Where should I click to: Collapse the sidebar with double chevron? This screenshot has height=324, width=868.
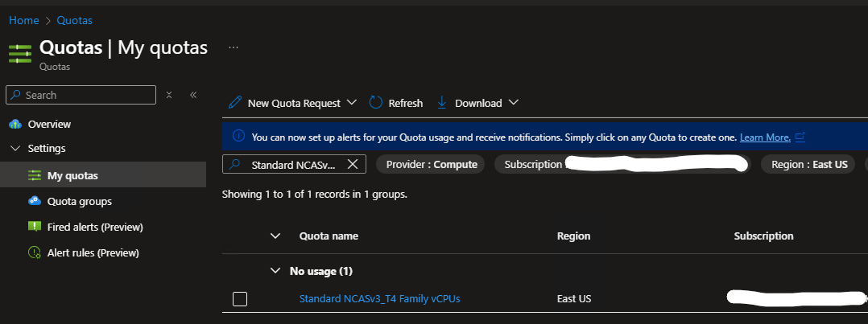193,95
